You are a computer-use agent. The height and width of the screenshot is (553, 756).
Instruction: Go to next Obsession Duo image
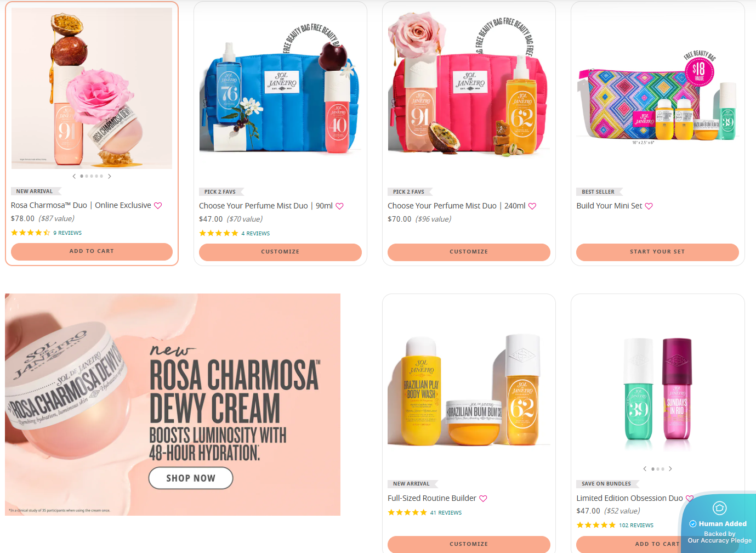point(670,469)
